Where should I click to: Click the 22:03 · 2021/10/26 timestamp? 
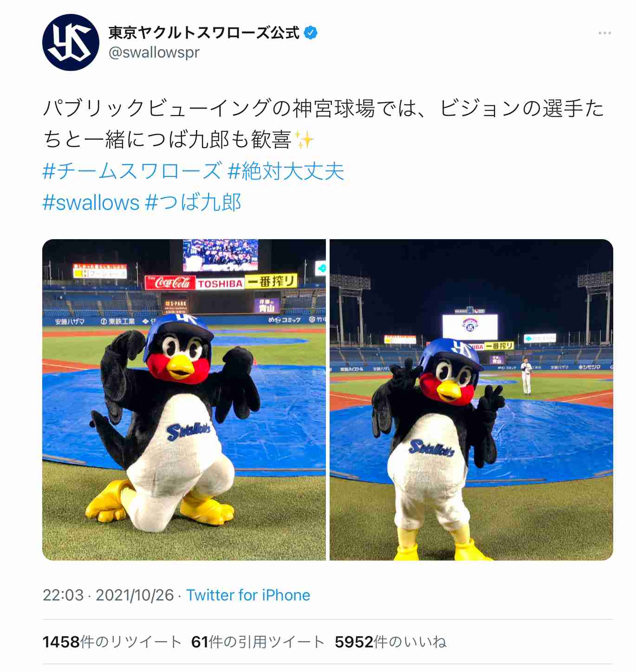pyautogui.click(x=108, y=595)
